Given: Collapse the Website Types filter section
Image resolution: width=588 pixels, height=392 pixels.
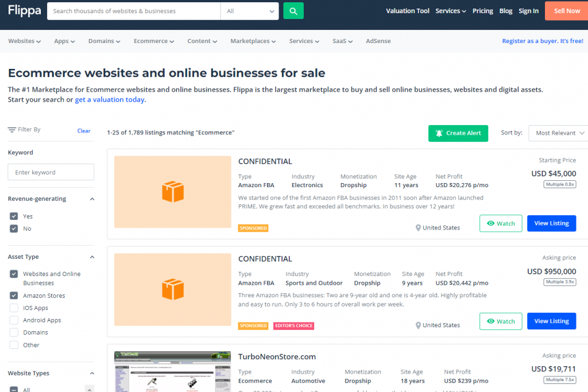Looking at the screenshot, I should pos(92,373).
